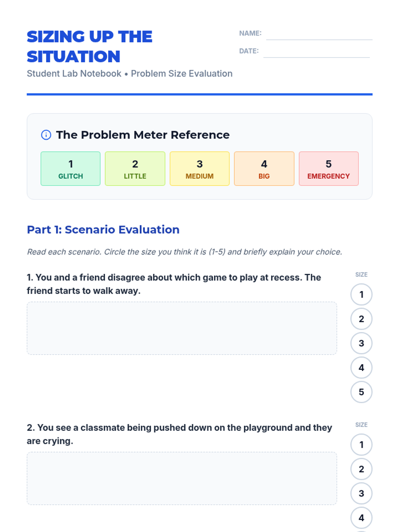Click the explanation box for scenario 1
Image resolution: width=399 pixels, height=532 pixels.
coord(182,328)
